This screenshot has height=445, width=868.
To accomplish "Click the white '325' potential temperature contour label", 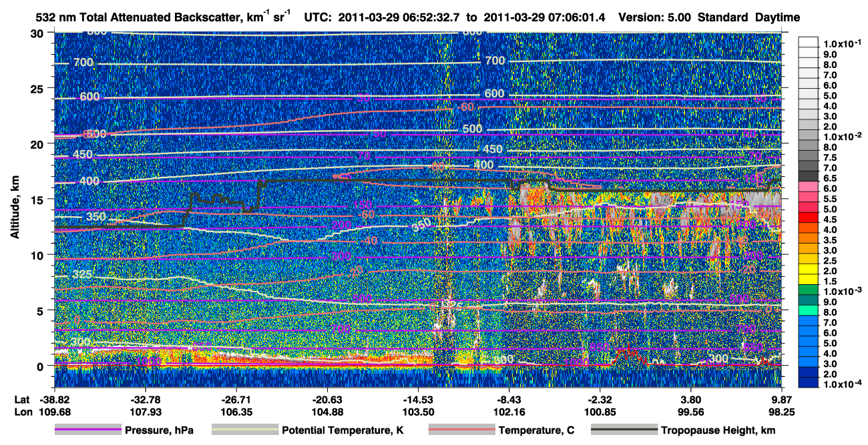I will (83, 274).
